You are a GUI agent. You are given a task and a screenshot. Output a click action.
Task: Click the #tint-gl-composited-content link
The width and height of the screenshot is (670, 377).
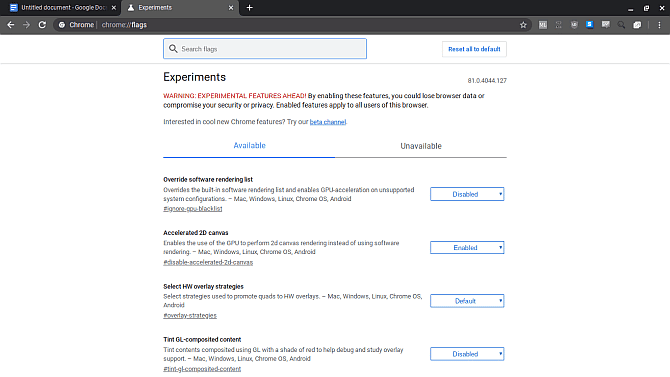(x=202, y=369)
